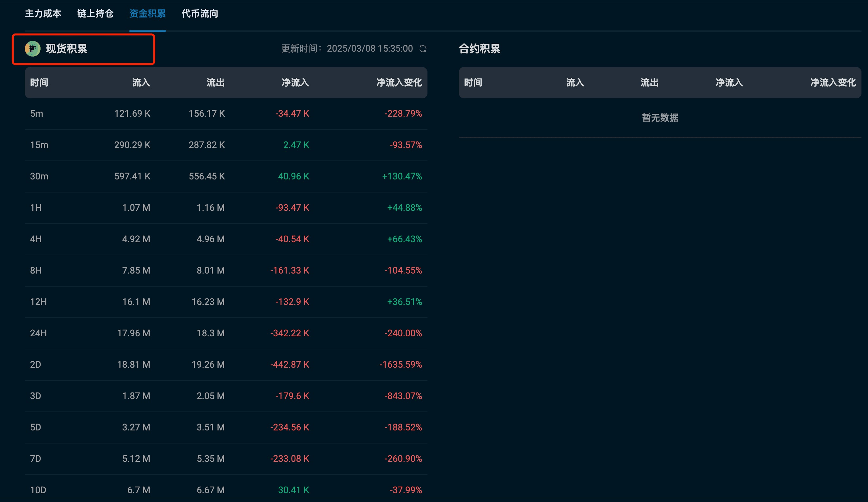The height and width of the screenshot is (502, 868).
Task: Click the -179.6 K net inflow
Action: click(x=292, y=396)
